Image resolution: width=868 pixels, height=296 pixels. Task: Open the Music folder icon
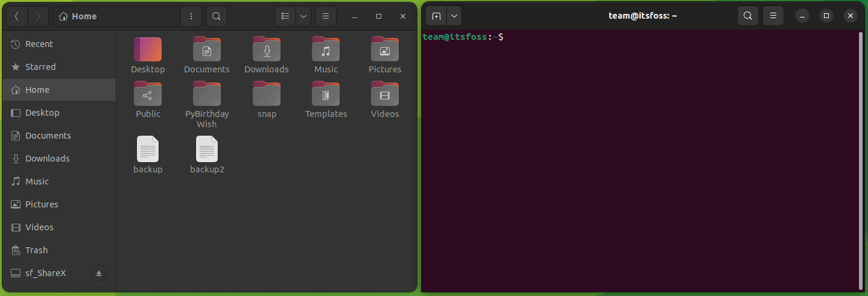326,49
